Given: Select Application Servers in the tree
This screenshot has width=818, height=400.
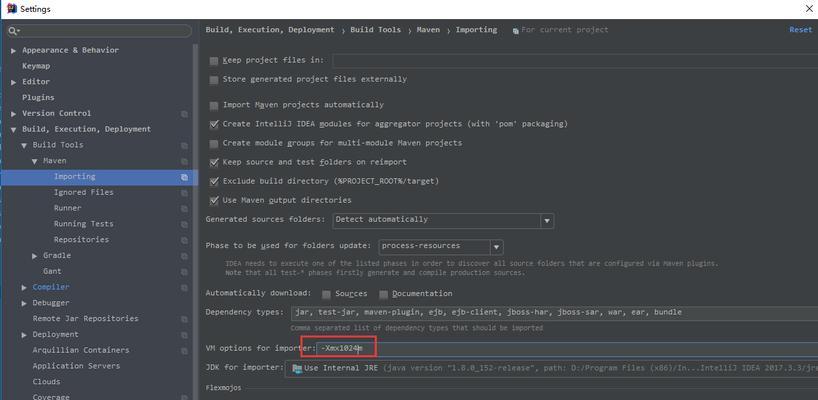Looking at the screenshot, I should click(76, 366).
